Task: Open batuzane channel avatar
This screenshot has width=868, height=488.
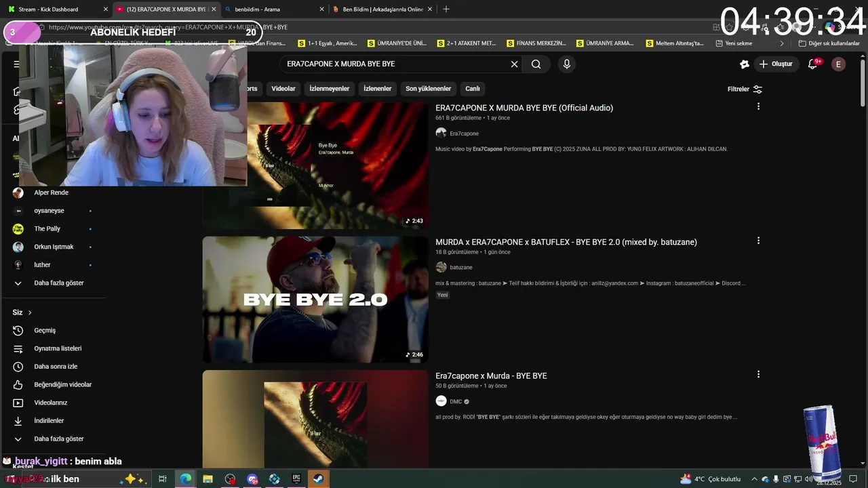Action: [x=441, y=267]
